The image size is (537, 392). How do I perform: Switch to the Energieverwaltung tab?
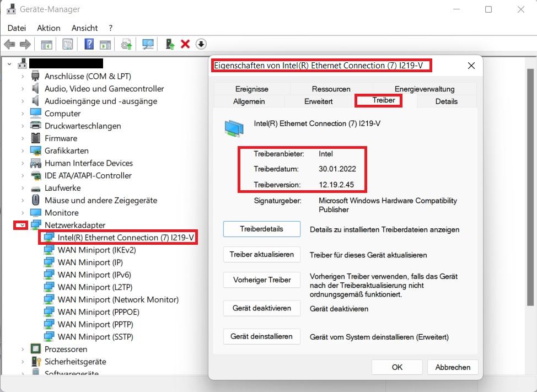425,89
